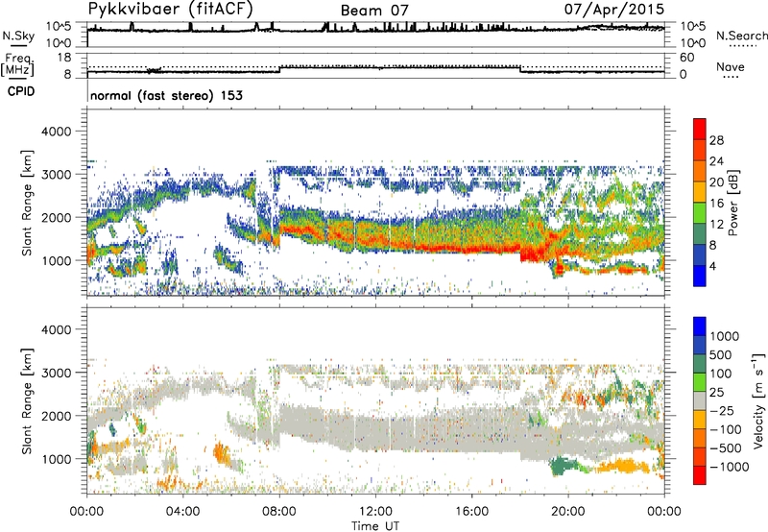Viewport: 768px width, 532px height.
Task: Click the 1000 tick on velocity colorbar
Action: pyautogui.click(x=725, y=336)
